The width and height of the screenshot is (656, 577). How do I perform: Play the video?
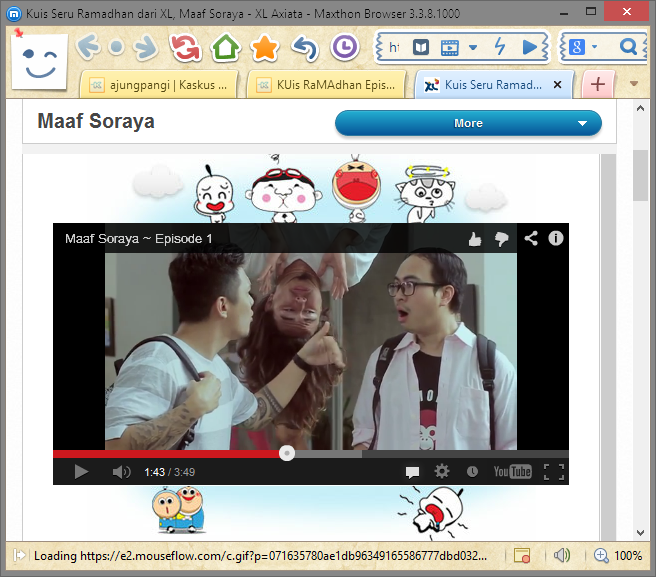(x=81, y=472)
